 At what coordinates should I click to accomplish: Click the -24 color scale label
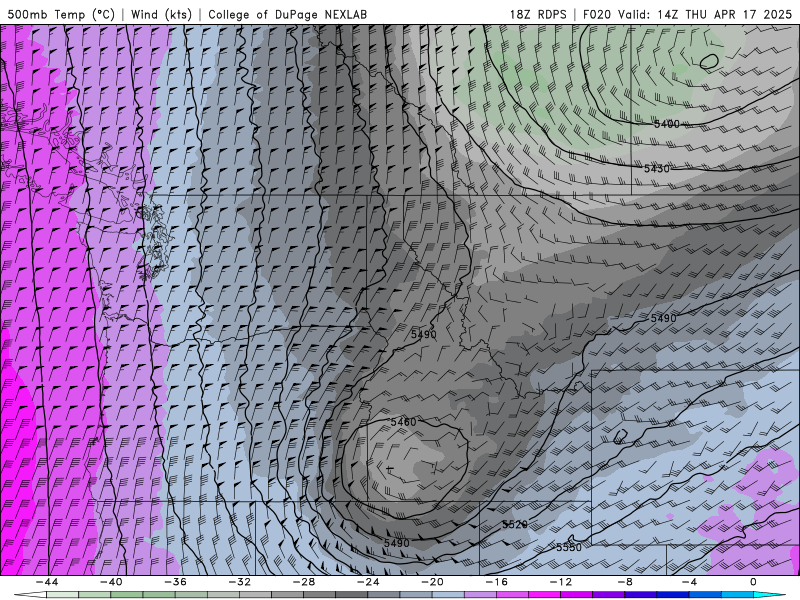(368, 582)
